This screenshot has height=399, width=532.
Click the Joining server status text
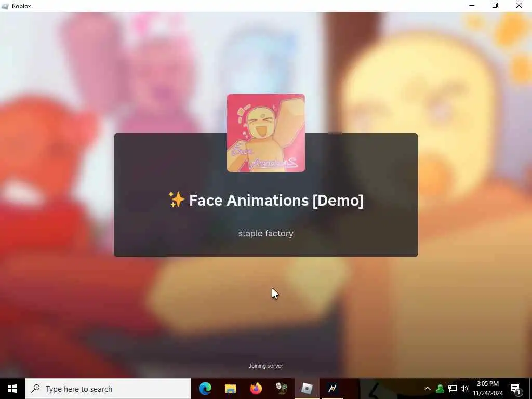point(266,366)
